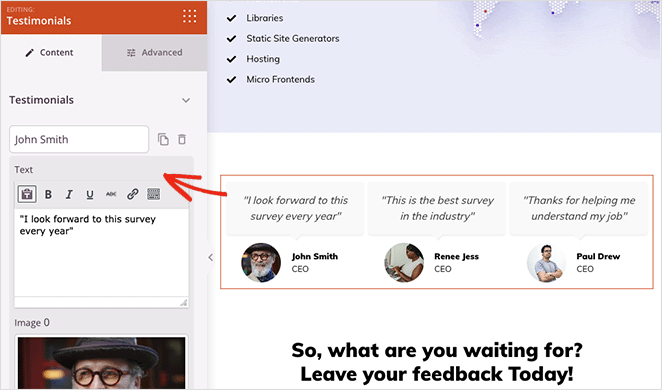Switch to the Advanced tab
The height and width of the screenshot is (390, 662).
click(x=155, y=53)
